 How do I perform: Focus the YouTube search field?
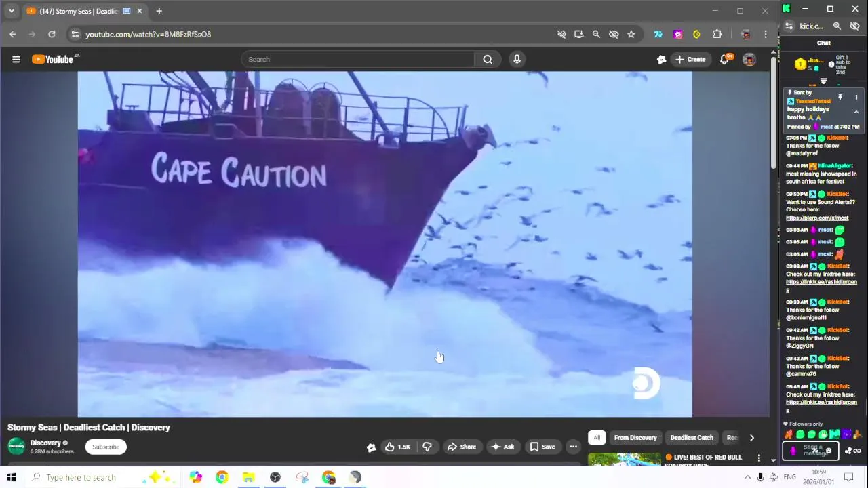pyautogui.click(x=358, y=59)
